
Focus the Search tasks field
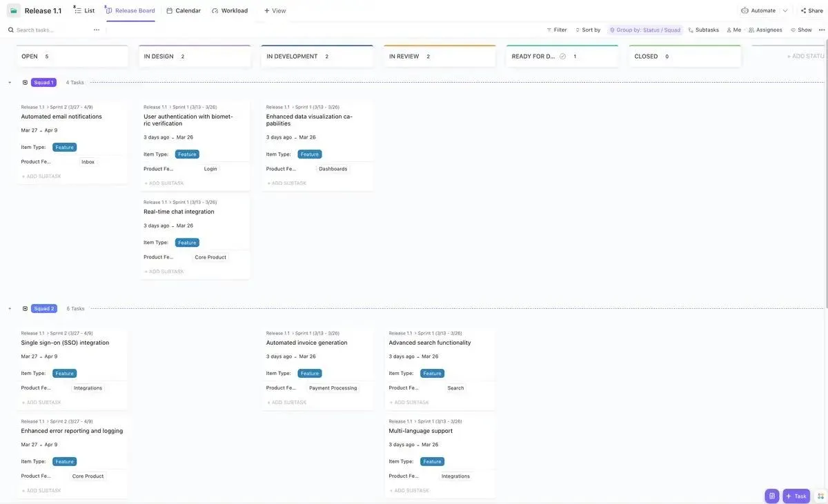click(x=47, y=30)
